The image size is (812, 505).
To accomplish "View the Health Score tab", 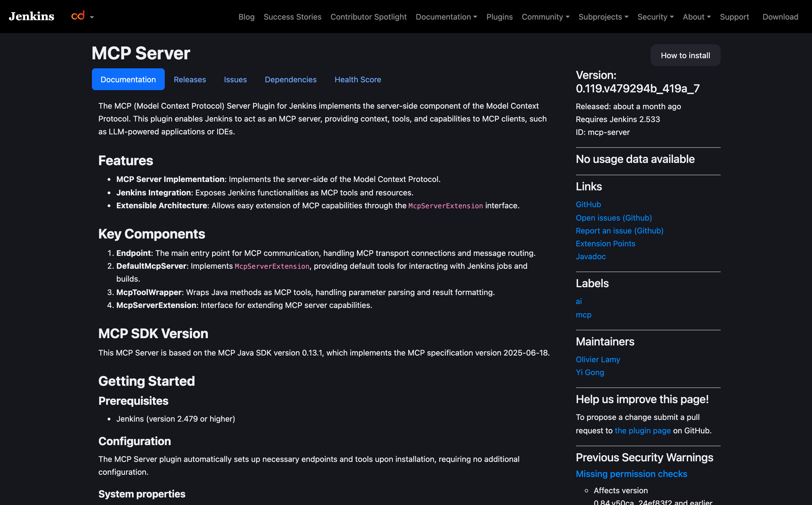I will pos(357,80).
